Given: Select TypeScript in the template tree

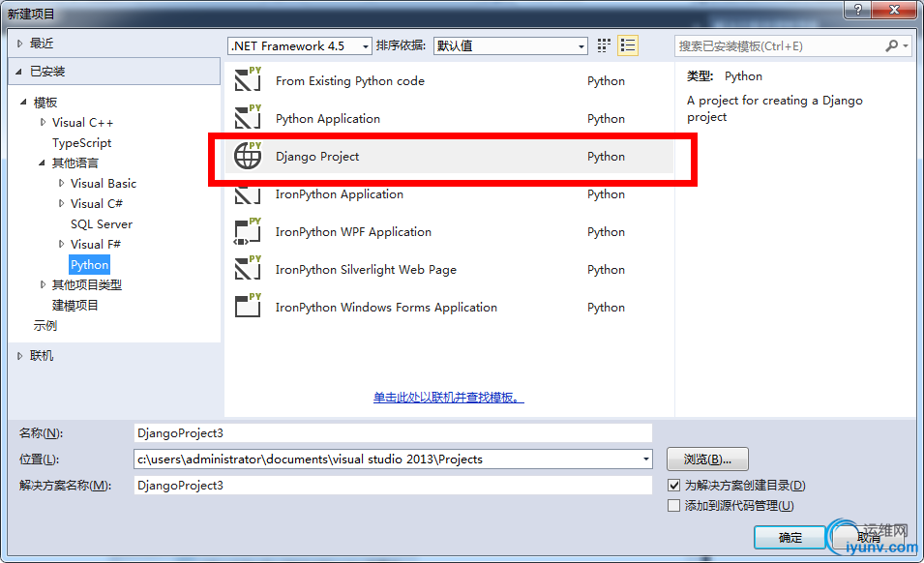Looking at the screenshot, I should coord(82,142).
